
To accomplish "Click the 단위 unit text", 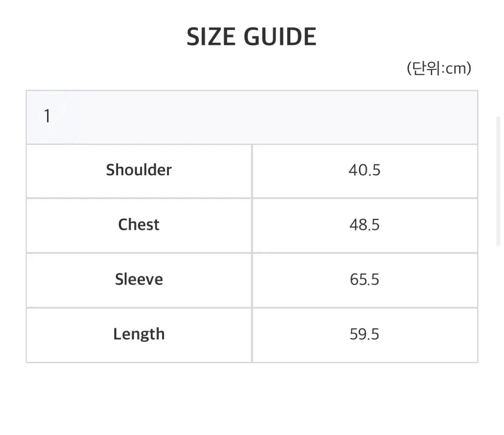I will tap(425, 68).
